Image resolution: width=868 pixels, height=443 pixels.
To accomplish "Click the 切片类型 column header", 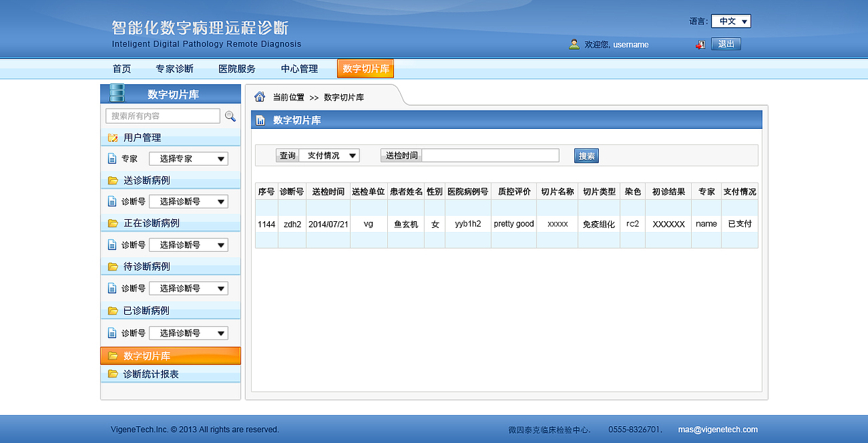I will tap(599, 191).
